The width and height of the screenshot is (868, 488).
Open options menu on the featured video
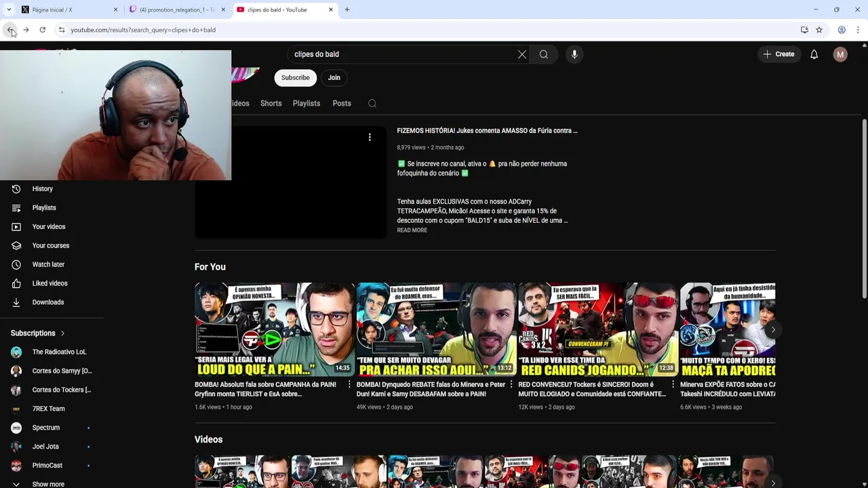point(370,137)
